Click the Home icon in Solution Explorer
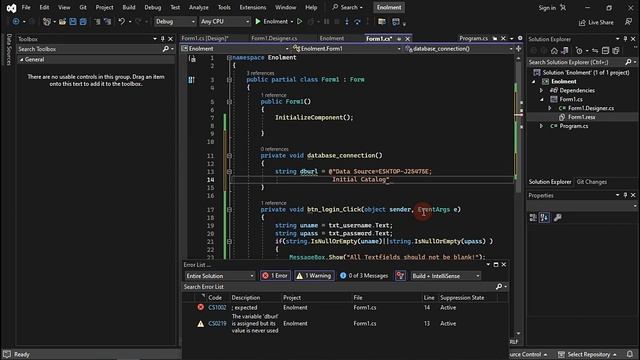The width and height of the screenshot is (640, 360). (554, 51)
